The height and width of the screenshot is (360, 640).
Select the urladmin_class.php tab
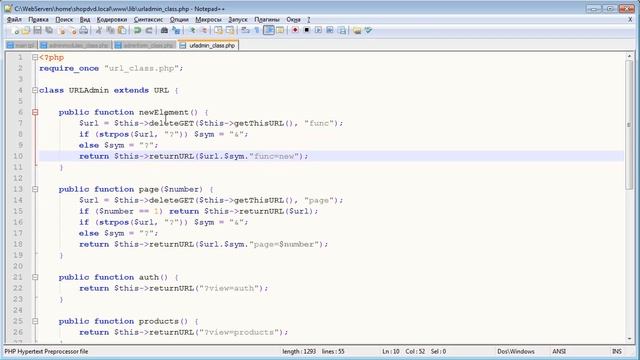208,45
